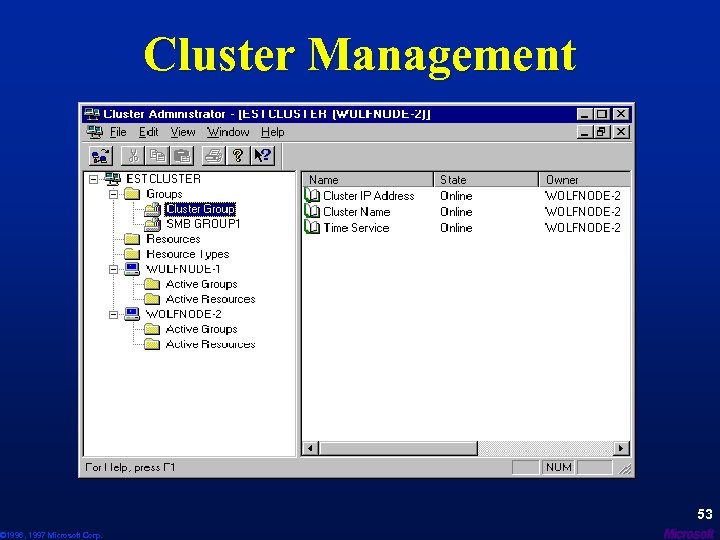Select the WOLFNODE-1 tree label

(183, 269)
